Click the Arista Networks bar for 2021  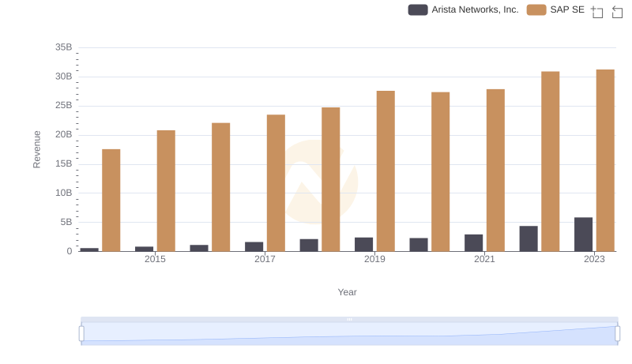tap(473, 243)
